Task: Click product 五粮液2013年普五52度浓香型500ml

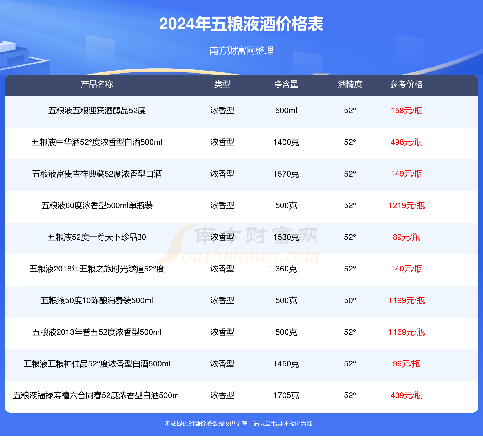Action: pyautogui.click(x=97, y=332)
